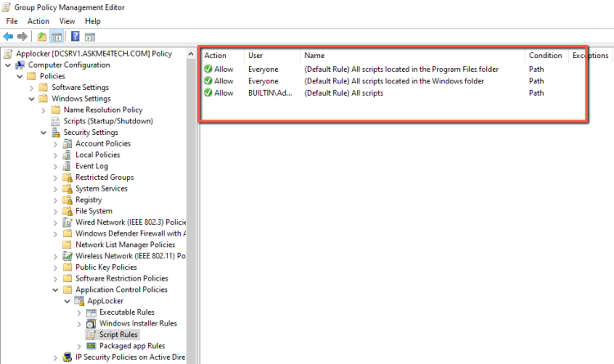
Task: Sort rules by the Name column header
Action: [314, 56]
